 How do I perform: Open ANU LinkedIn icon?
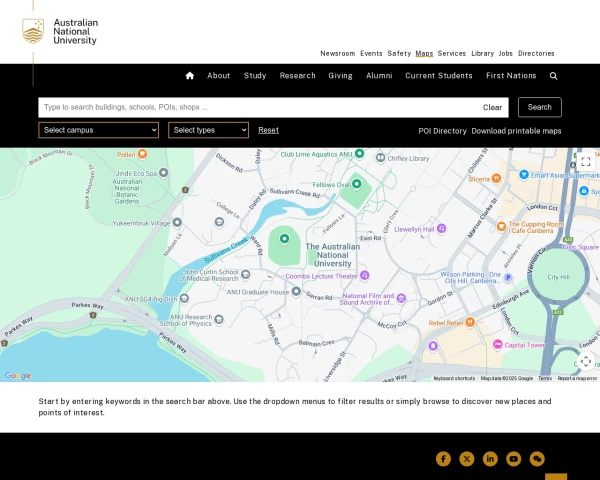(x=490, y=459)
